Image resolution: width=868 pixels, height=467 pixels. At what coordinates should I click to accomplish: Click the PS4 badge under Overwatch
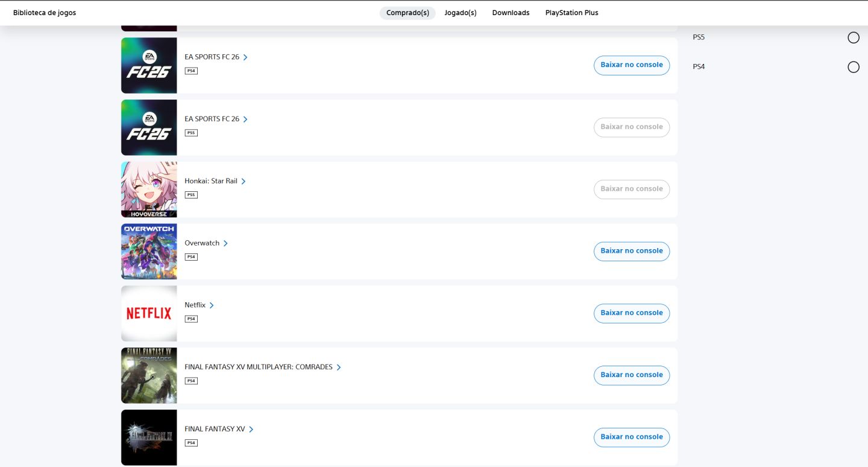pos(191,257)
